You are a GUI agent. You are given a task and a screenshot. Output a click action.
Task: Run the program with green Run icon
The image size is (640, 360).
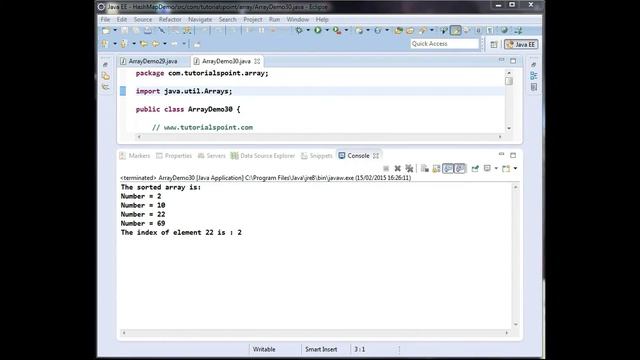pos(318,30)
